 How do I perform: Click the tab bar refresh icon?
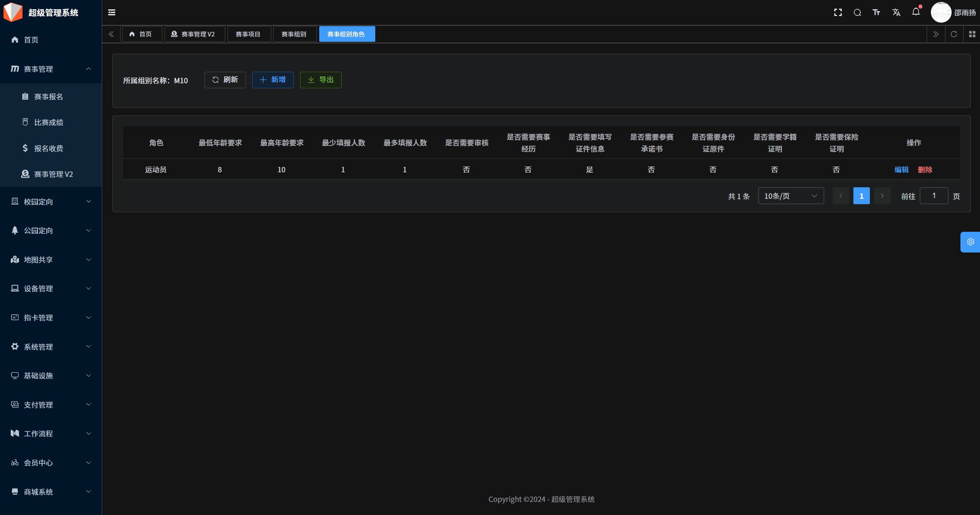point(954,34)
